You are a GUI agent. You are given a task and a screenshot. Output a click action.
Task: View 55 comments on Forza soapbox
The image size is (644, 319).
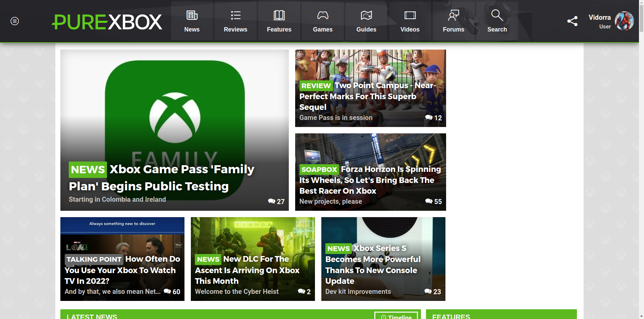[x=433, y=201]
